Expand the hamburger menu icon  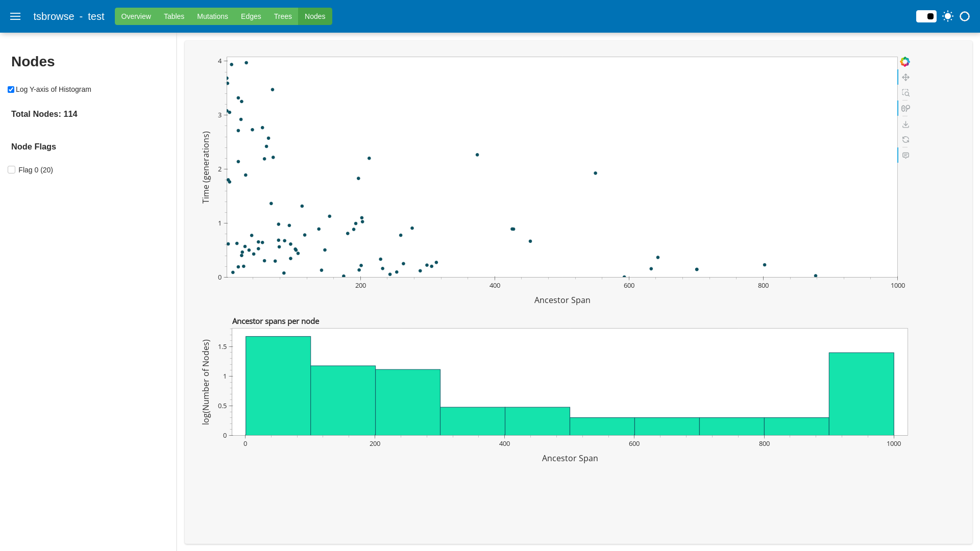click(x=15, y=16)
